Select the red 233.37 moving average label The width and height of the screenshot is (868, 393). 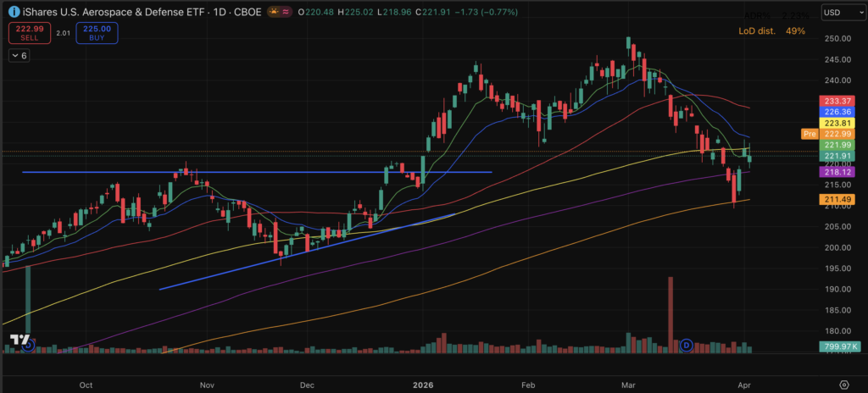click(837, 101)
